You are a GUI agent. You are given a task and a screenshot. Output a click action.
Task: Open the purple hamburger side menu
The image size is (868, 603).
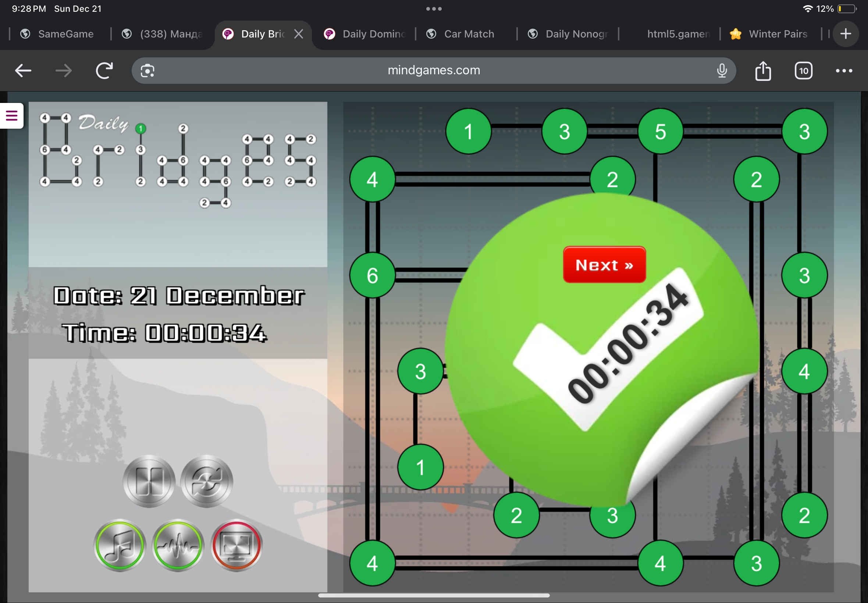[12, 115]
